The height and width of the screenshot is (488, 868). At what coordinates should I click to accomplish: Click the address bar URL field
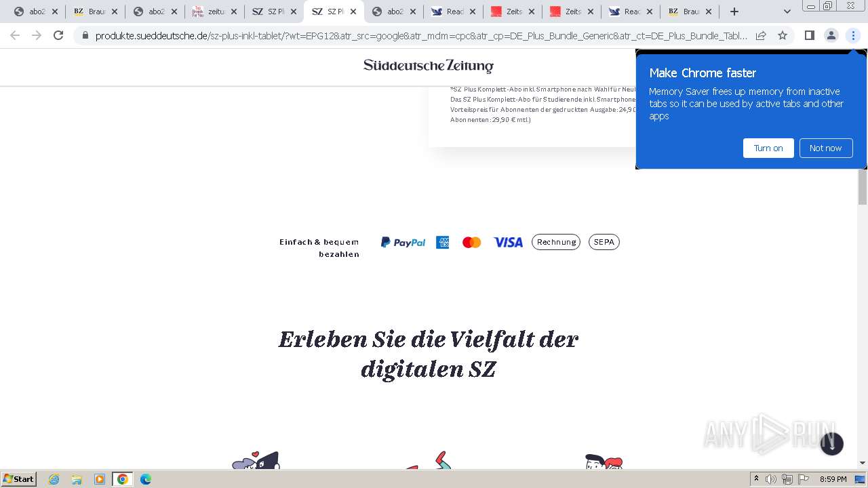420,35
